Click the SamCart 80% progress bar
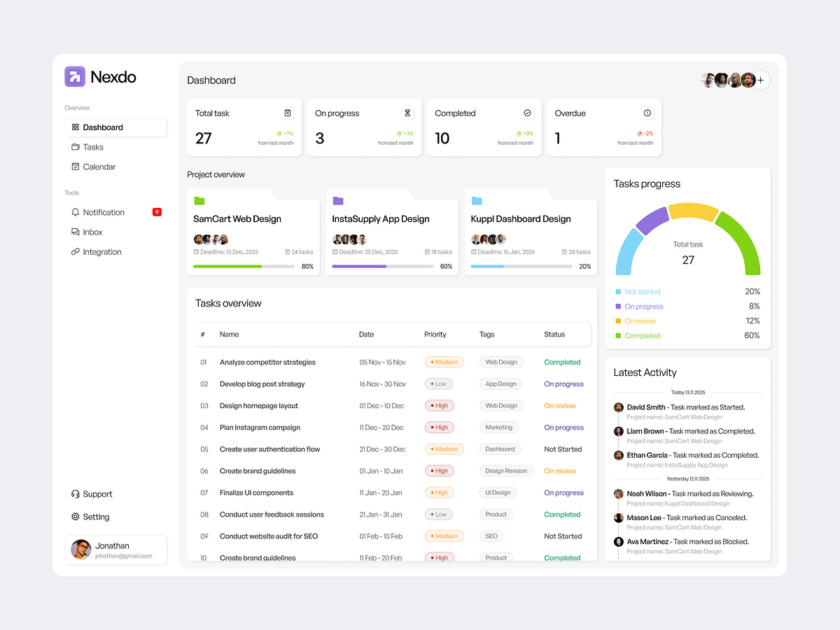Image resolution: width=840 pixels, height=630 pixels. click(x=244, y=267)
